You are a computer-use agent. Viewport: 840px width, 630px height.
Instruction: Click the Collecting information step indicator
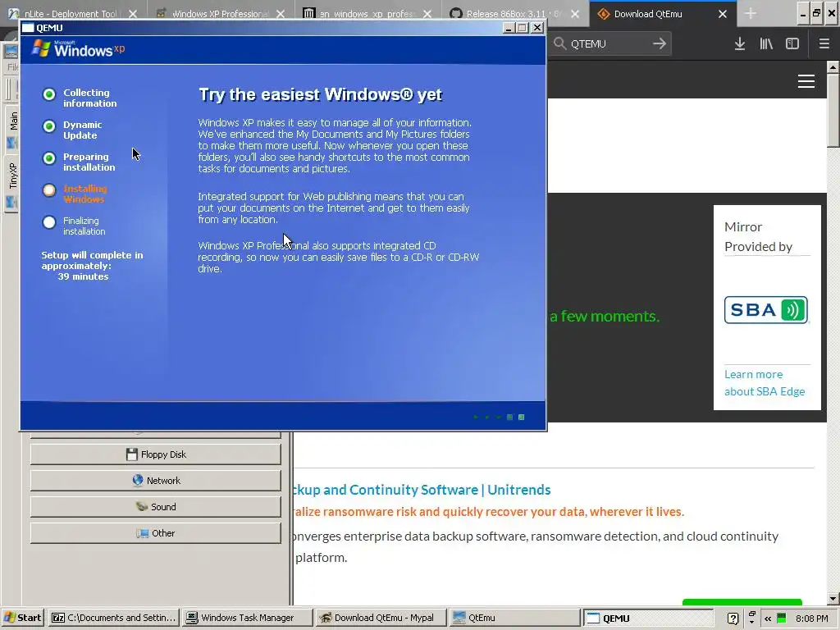coord(48,94)
